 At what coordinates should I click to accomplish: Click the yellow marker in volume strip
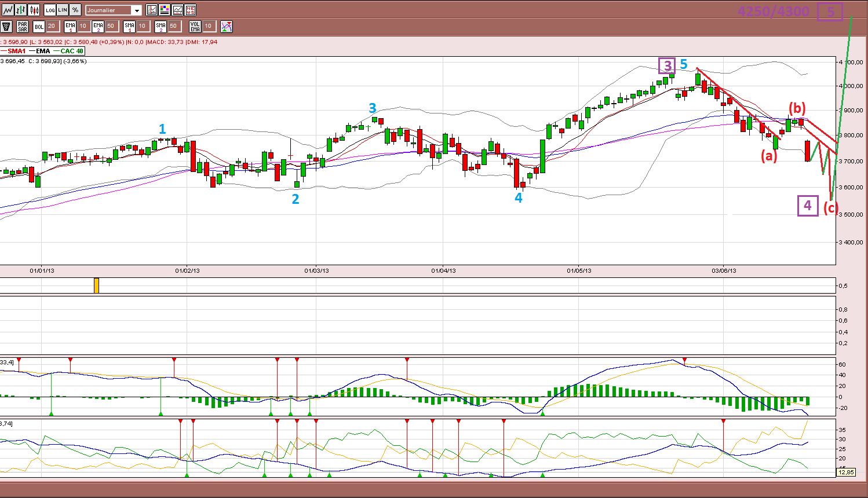96,285
